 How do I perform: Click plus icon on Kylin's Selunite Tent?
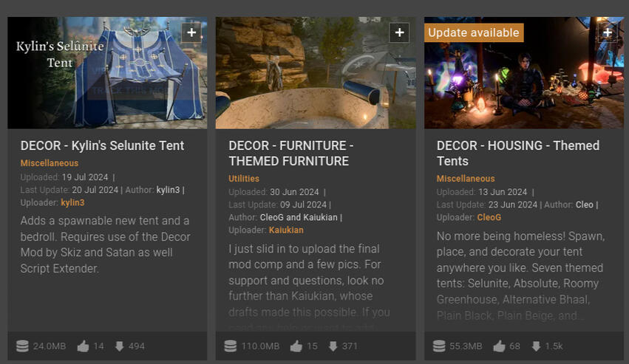(191, 32)
